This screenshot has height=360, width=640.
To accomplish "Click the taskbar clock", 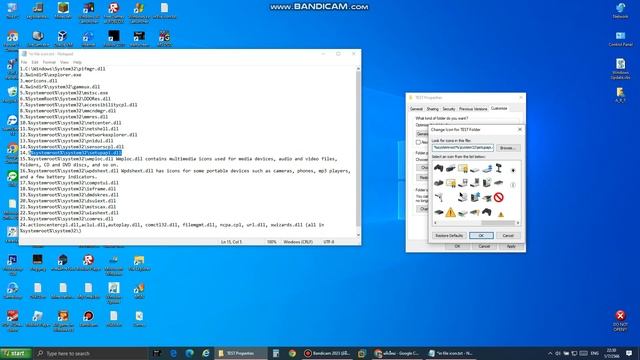I will click(611, 353).
